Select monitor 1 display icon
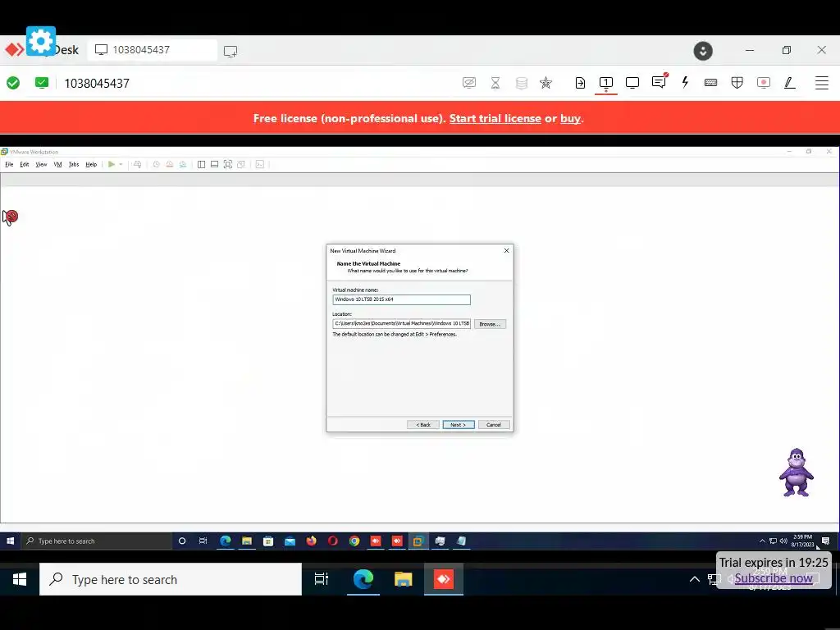Image resolution: width=840 pixels, height=630 pixels. click(606, 83)
